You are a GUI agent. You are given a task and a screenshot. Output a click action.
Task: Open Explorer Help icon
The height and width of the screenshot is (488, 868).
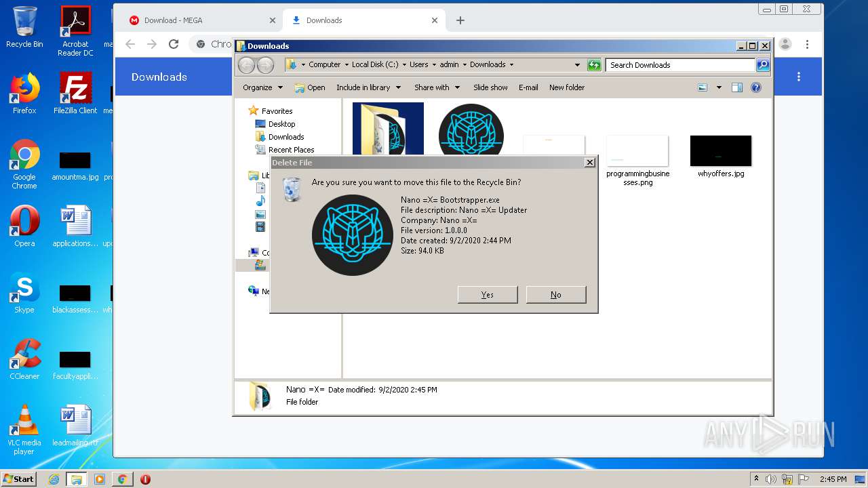pos(756,87)
